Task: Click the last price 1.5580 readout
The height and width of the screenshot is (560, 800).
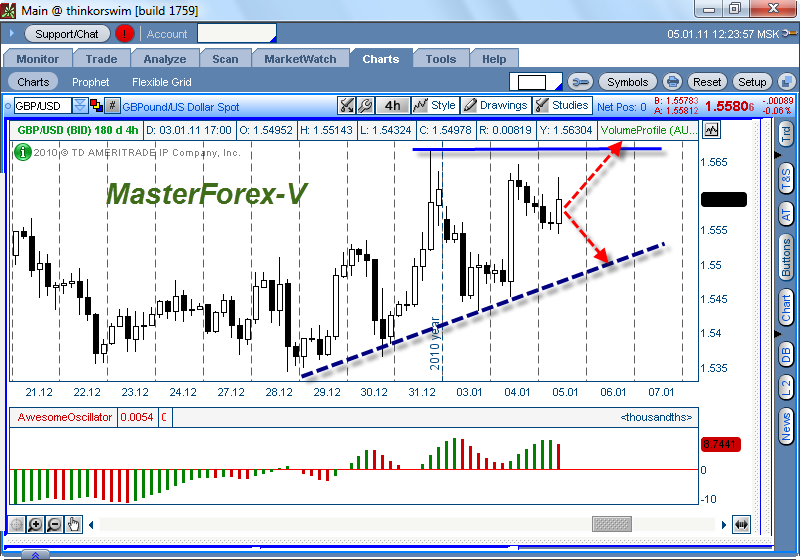Action: [730, 106]
